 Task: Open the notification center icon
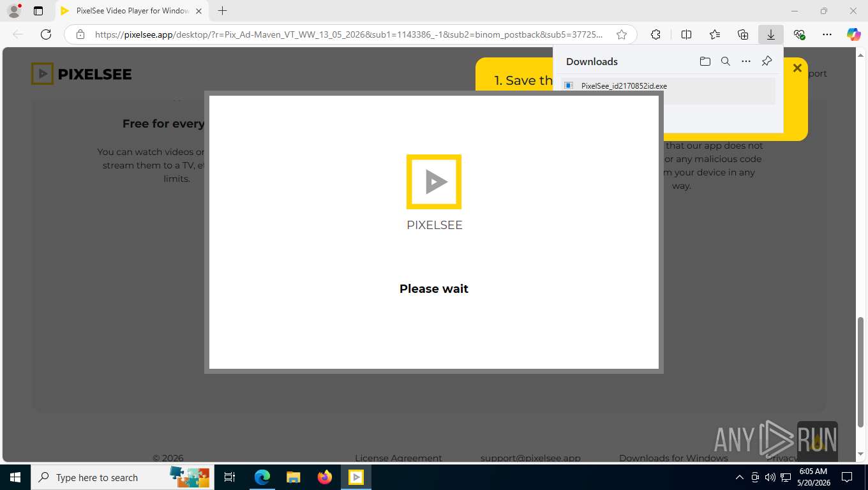(847, 477)
